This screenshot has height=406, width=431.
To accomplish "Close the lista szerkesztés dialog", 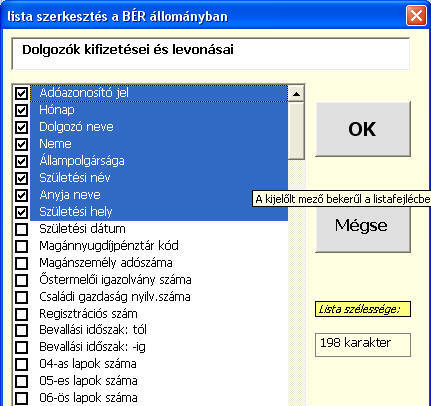I will [x=416, y=16].
